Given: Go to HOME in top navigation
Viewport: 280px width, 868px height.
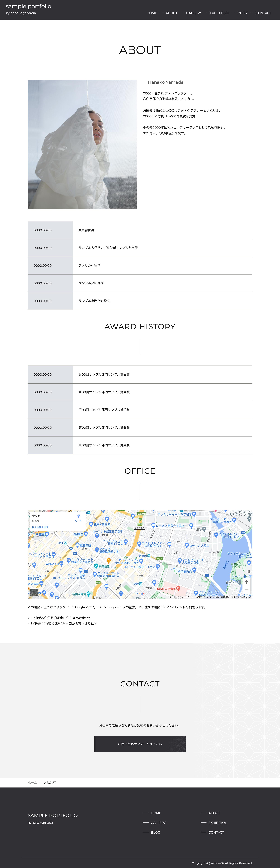Looking at the screenshot, I should point(152,13).
